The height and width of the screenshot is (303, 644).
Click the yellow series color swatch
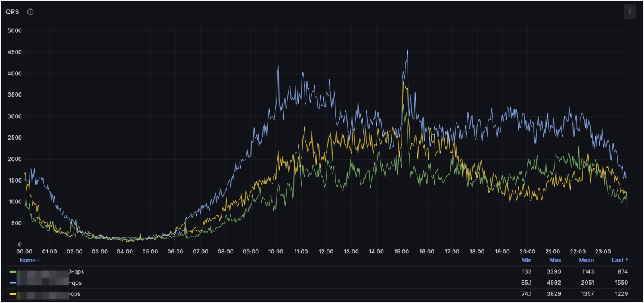click(13, 294)
